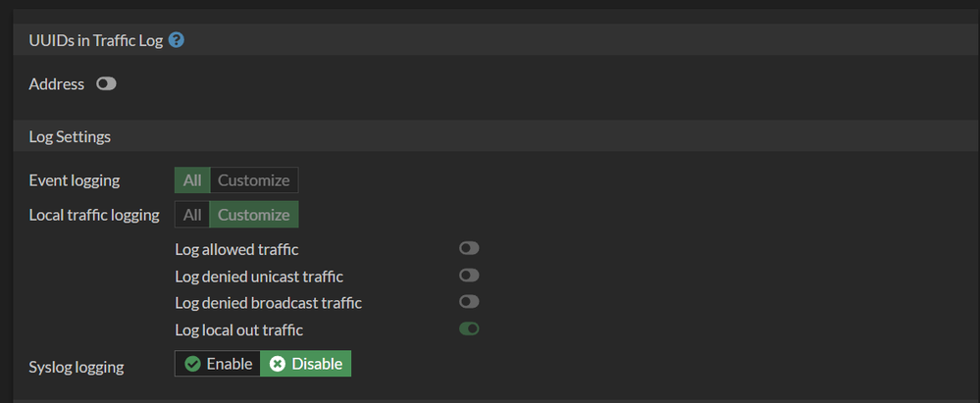This screenshot has width=980, height=403.
Task: Click the Local traffic logging label
Action: 94,215
